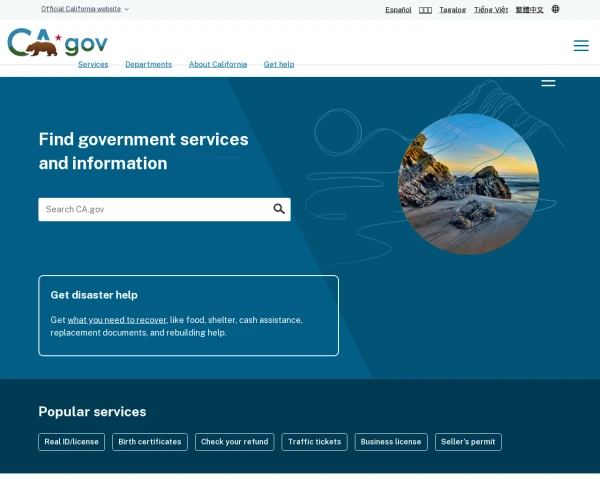Viewport: 600px width, 480px height.
Task: Open the white hamburger menu in banner
Action: [548, 83]
